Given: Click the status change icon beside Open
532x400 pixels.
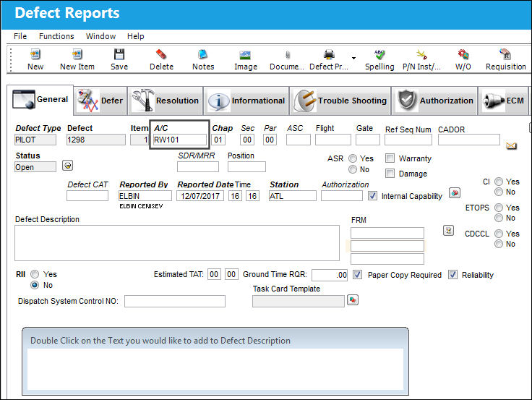Looking at the screenshot, I should pos(67,166).
